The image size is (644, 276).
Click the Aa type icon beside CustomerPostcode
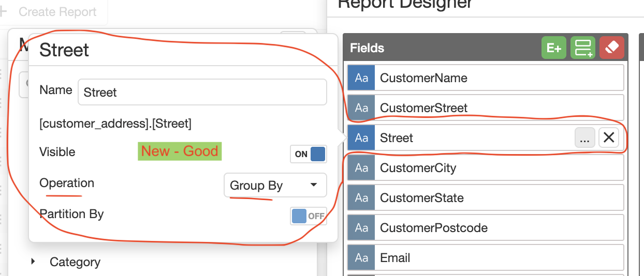(x=361, y=228)
